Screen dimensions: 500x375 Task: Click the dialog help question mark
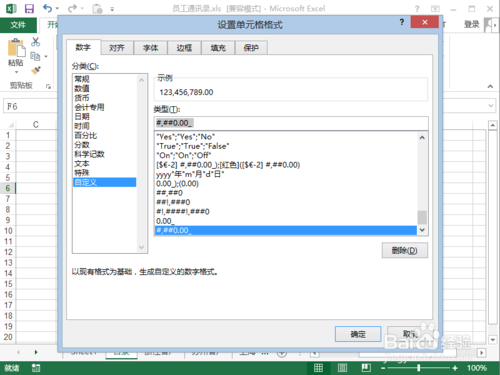(402, 22)
